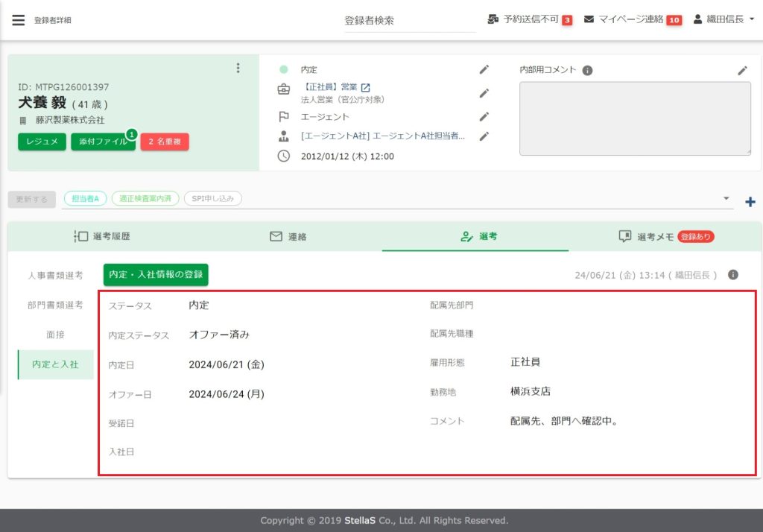Edit the エージェント route pencil icon

click(x=484, y=116)
